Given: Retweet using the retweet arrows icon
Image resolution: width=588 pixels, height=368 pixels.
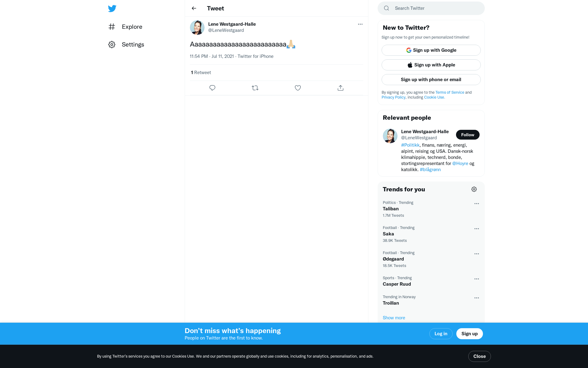Looking at the screenshot, I should pyautogui.click(x=255, y=88).
